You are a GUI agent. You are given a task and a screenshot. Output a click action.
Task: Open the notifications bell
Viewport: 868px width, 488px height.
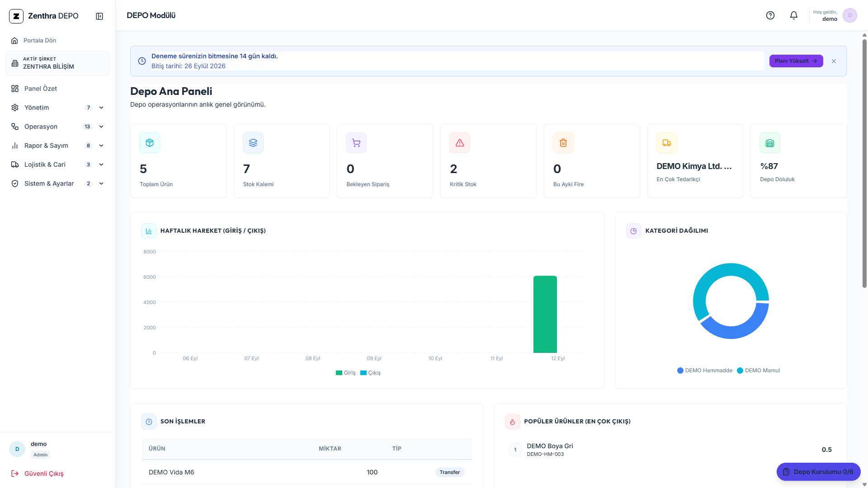pyautogui.click(x=794, y=15)
